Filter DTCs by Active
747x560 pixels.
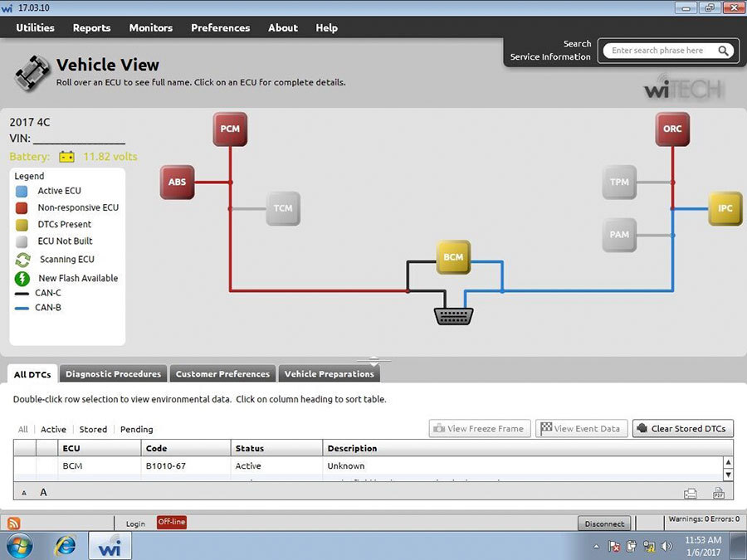tap(53, 430)
